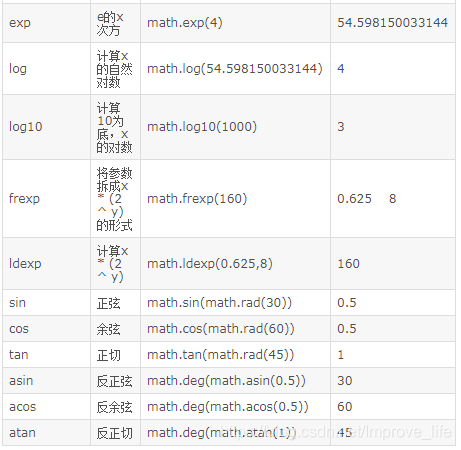Image resolution: width=461 pixels, height=450 pixels.
Task: Select the result '0.625 8'
Action: click(x=367, y=199)
